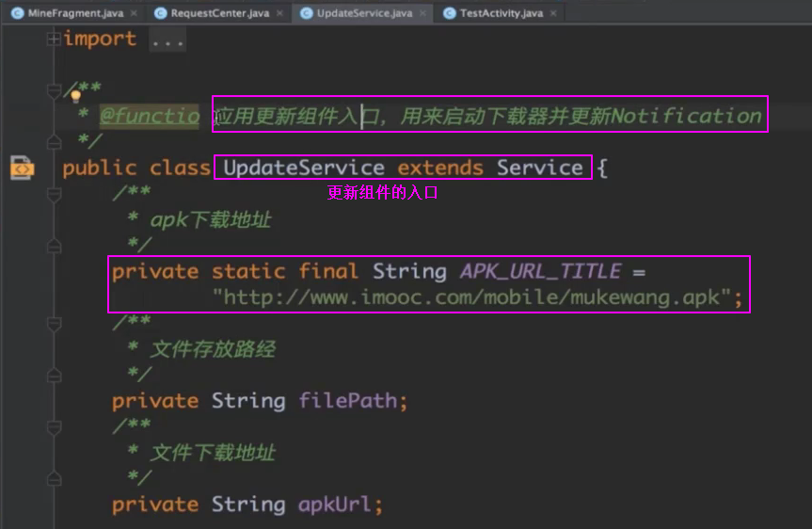Click the public keyword of class declaration

click(100, 168)
